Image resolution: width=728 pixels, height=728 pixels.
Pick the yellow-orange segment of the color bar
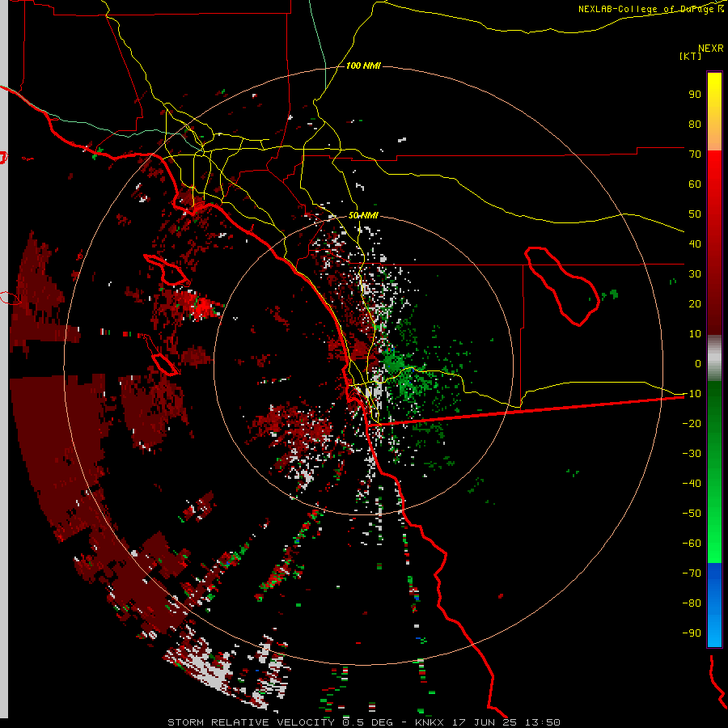714,112
